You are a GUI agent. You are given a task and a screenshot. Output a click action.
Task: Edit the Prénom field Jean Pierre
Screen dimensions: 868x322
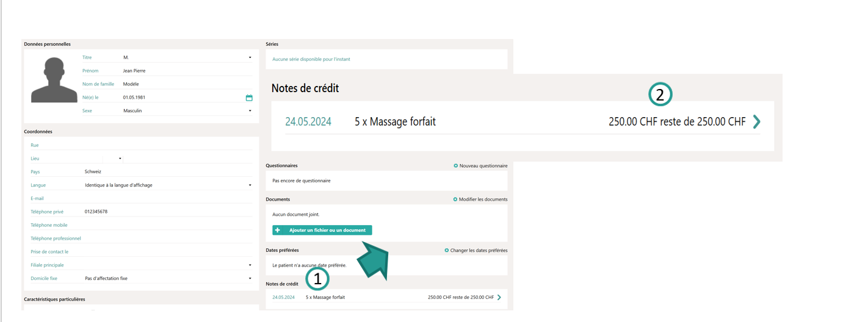pyautogui.click(x=187, y=71)
